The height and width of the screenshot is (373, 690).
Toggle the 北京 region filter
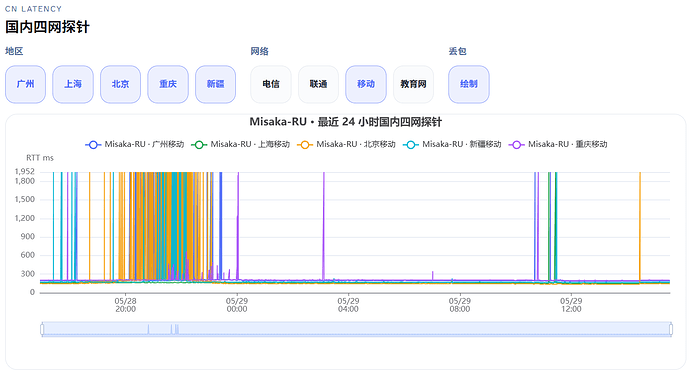click(x=121, y=84)
